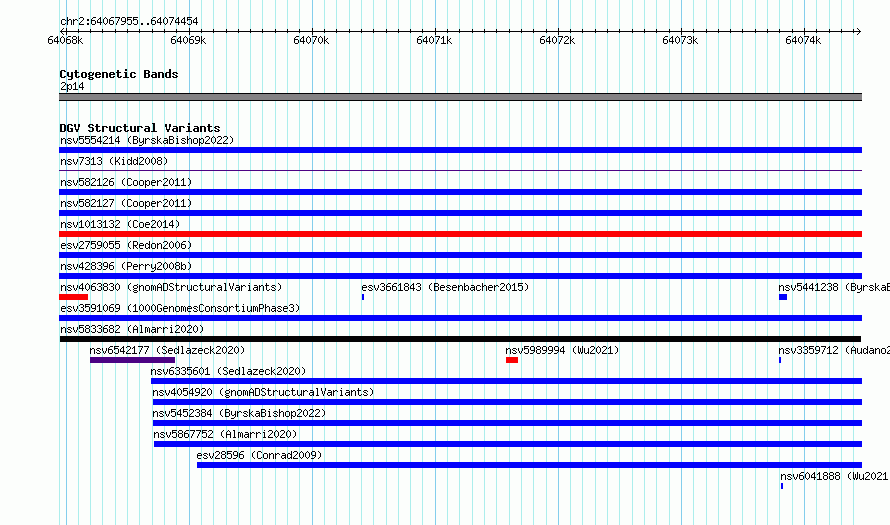Click the ruler's right arrow end
The height and width of the screenshot is (525, 890).
click(x=858, y=31)
